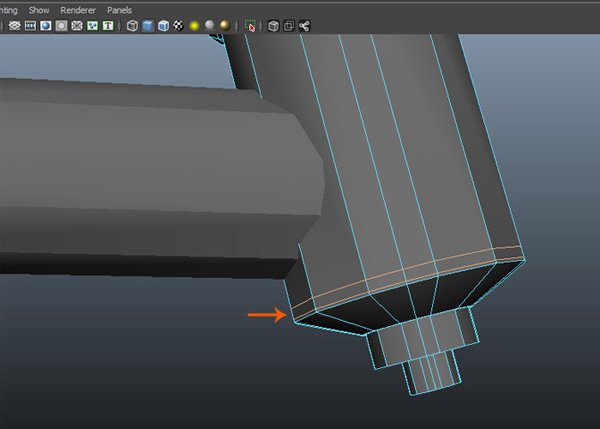Toggle the gate mask gray icon
Image resolution: width=600 pixels, height=429 pixels.
61,26
